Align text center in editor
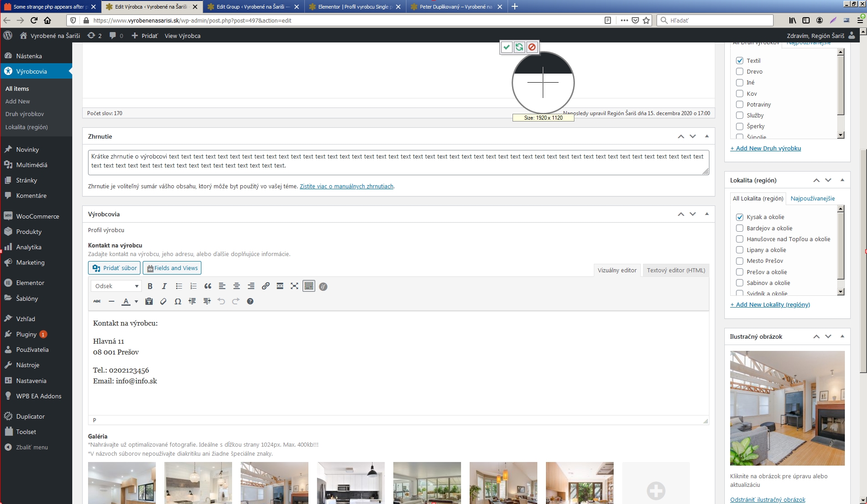867x504 pixels. tap(237, 286)
